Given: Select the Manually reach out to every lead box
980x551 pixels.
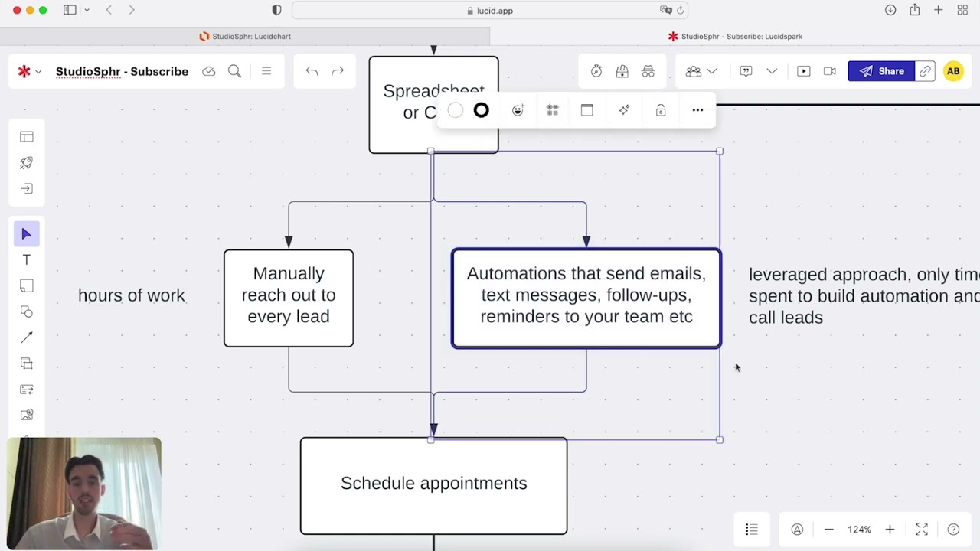Looking at the screenshot, I should click(289, 298).
